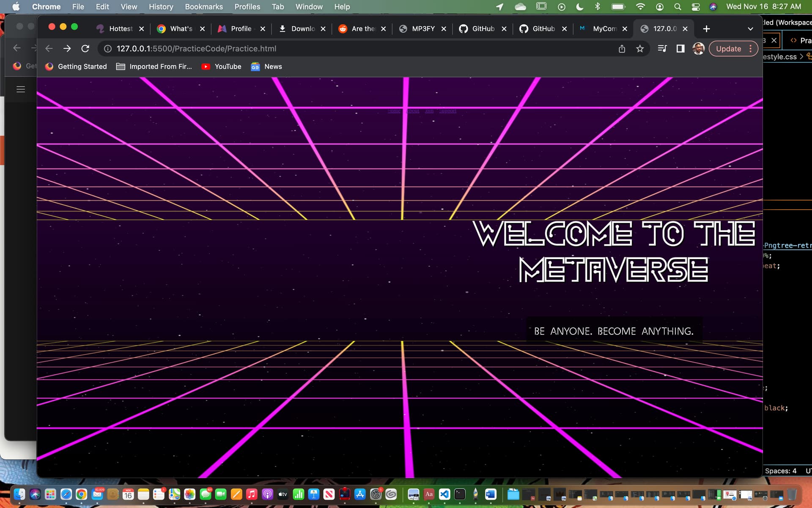Open the Trash in the Dock
Image resolution: width=812 pixels, height=508 pixels.
tap(792, 494)
